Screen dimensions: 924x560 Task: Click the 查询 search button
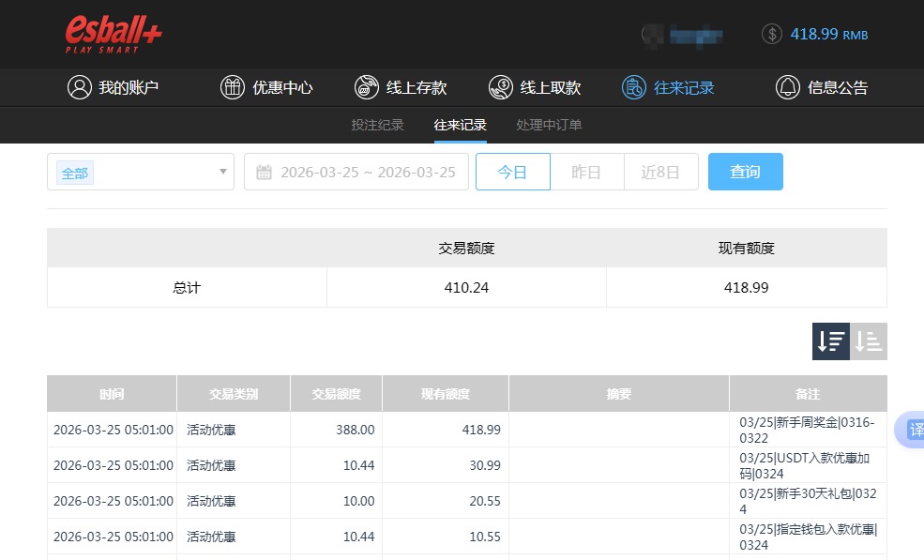[x=745, y=172]
